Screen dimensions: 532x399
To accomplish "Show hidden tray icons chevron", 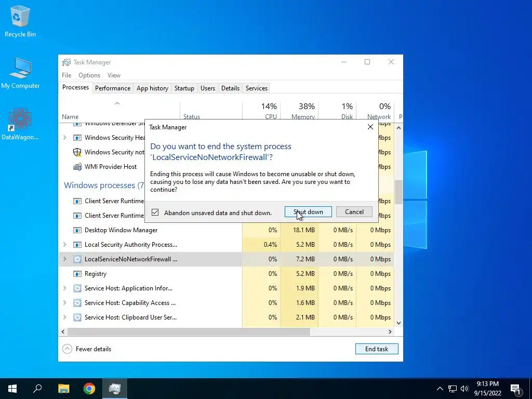I will click(440, 389).
